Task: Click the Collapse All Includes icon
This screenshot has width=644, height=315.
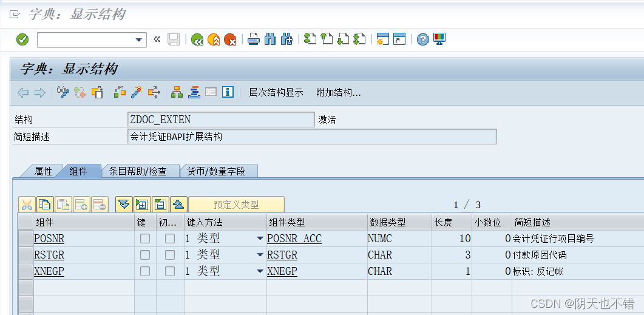Action: click(178, 204)
